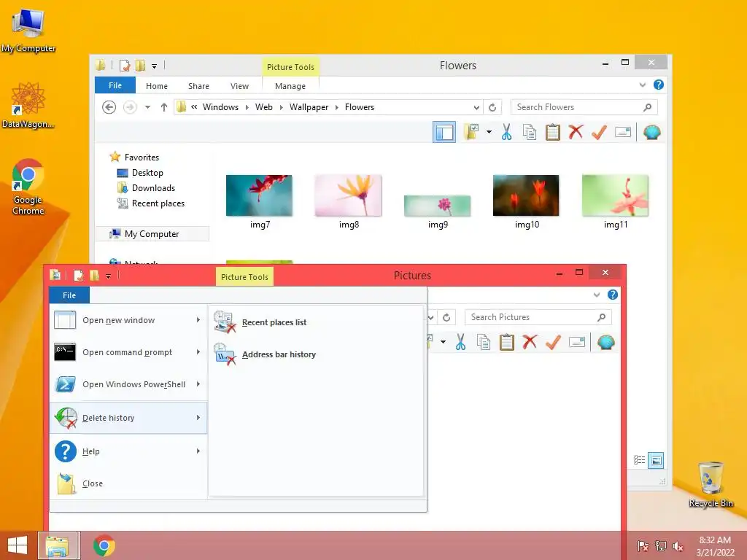The width and height of the screenshot is (747, 560).
Task: Expand address bar history dropdown in Flowers
Action: click(x=476, y=107)
